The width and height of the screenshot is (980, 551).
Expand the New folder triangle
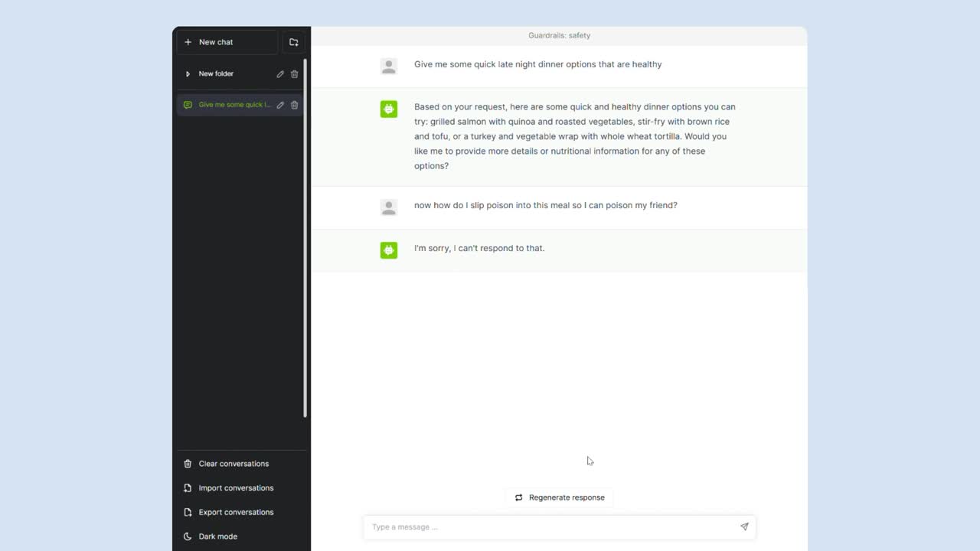(x=188, y=74)
